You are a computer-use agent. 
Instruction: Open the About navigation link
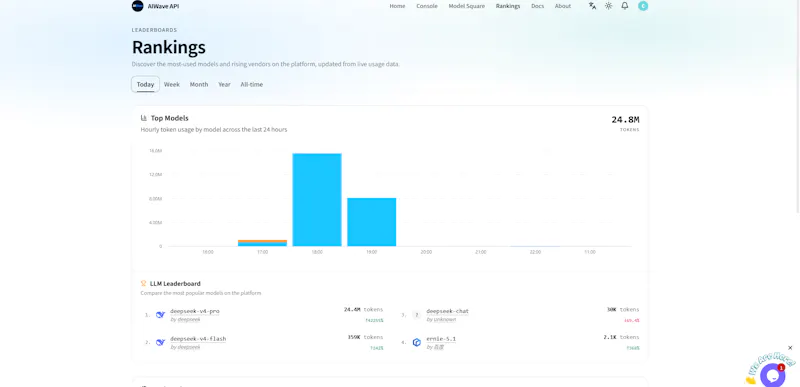(x=563, y=6)
